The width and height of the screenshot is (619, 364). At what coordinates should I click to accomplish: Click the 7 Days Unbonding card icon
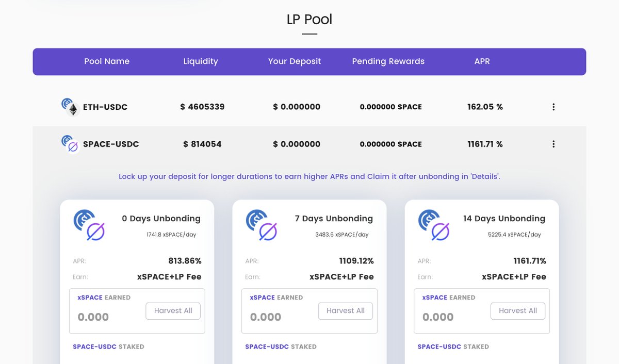262,225
